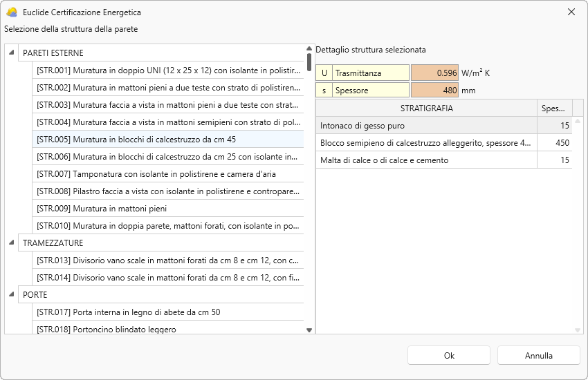
Task: Click the tree list scroll up arrow
Action: pos(309,49)
